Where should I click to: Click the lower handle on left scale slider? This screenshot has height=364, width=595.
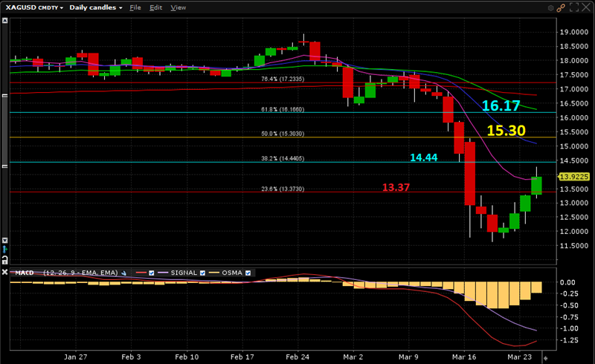pos(5,166)
